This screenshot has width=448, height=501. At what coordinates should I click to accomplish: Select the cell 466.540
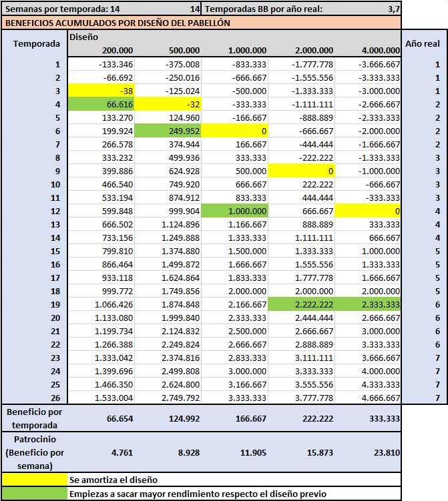tap(101, 184)
